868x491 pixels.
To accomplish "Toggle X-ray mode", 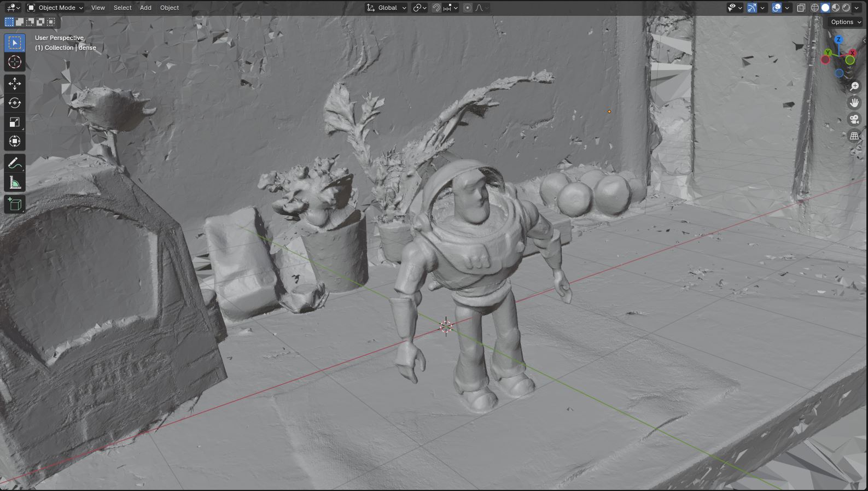I will (x=801, y=8).
